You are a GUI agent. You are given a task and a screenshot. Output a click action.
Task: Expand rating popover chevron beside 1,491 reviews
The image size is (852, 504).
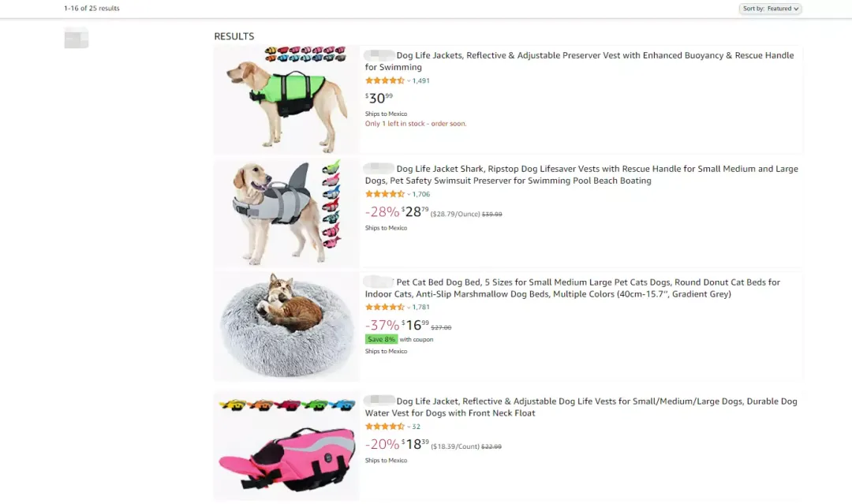pyautogui.click(x=409, y=81)
